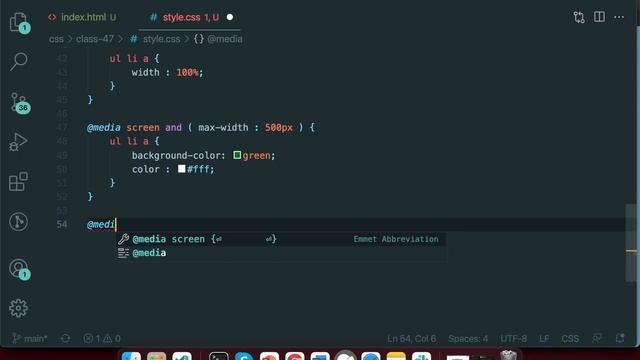Image resolution: width=640 pixels, height=360 pixels.
Task: Place cursor on typed '@medi' text
Action: pos(100,224)
